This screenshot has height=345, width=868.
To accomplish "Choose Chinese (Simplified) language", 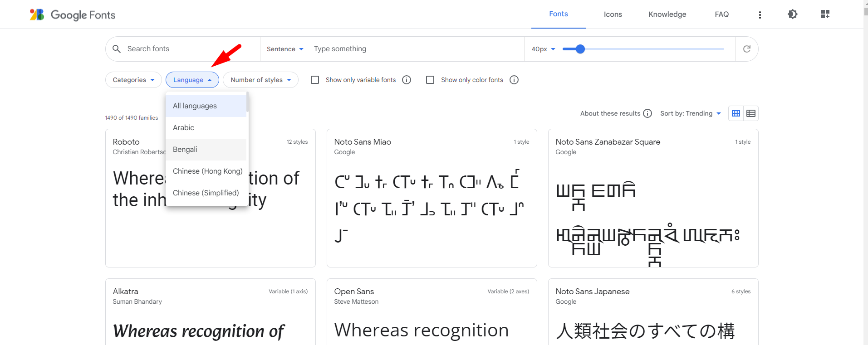I will pyautogui.click(x=206, y=193).
